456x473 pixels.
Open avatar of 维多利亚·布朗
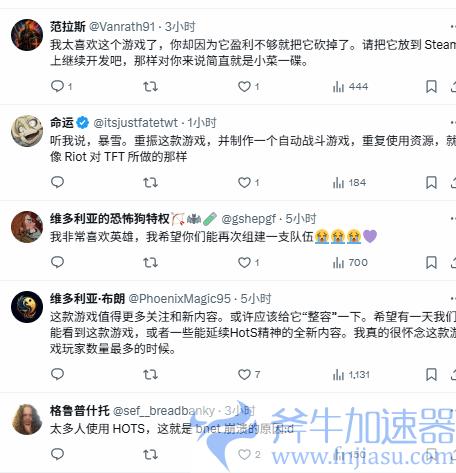coord(27,307)
